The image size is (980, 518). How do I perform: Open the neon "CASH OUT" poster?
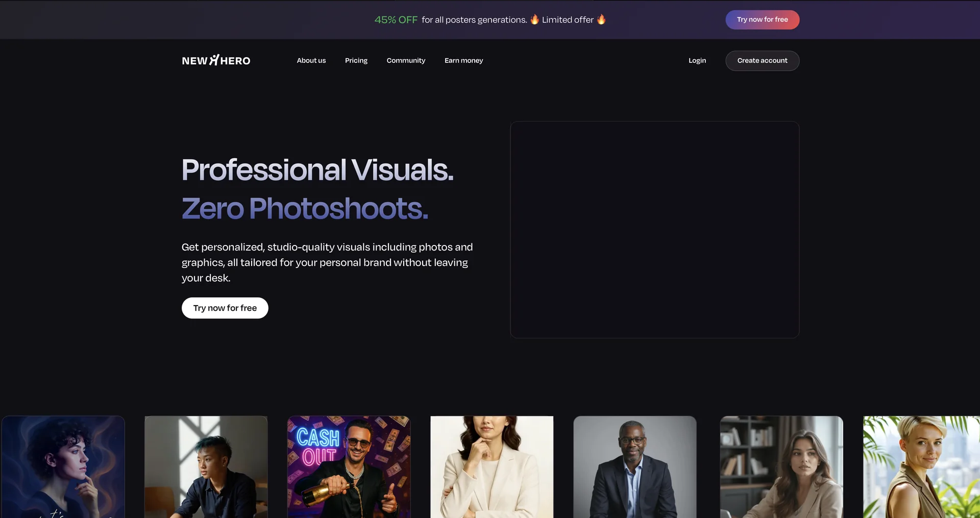349,466
